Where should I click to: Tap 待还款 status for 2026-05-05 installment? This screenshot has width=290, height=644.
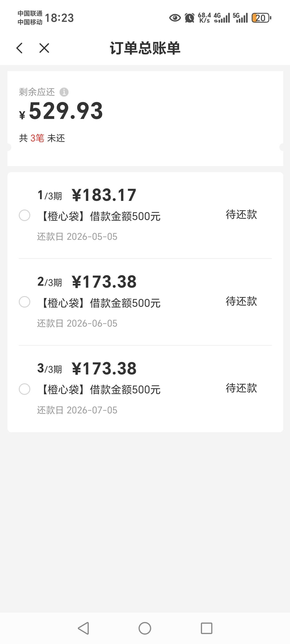point(241,214)
